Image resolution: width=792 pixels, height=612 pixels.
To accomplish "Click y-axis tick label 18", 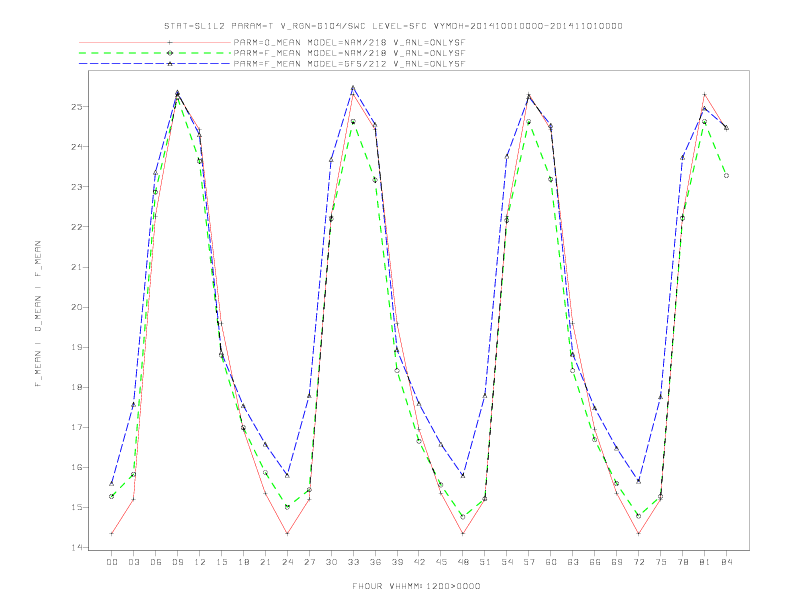I will pyautogui.click(x=76, y=387).
